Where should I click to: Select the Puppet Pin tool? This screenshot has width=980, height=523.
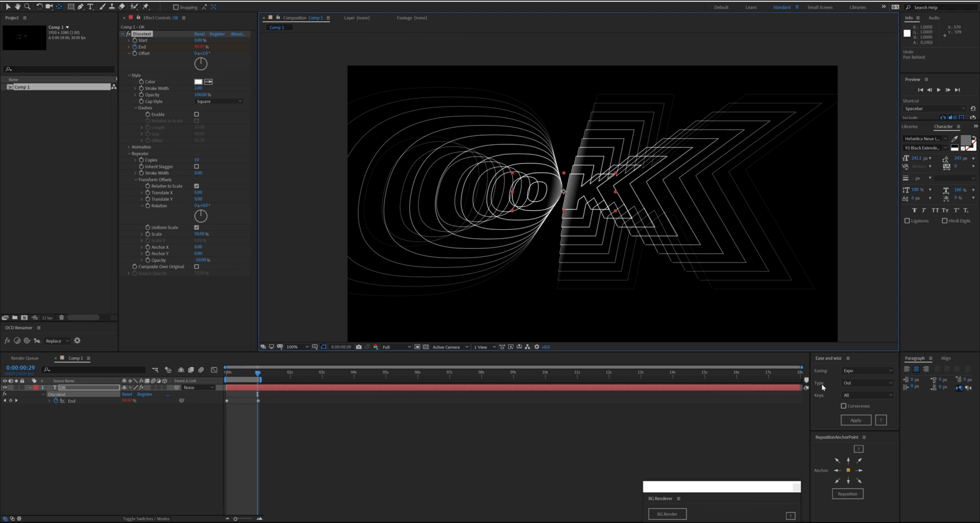(x=146, y=6)
